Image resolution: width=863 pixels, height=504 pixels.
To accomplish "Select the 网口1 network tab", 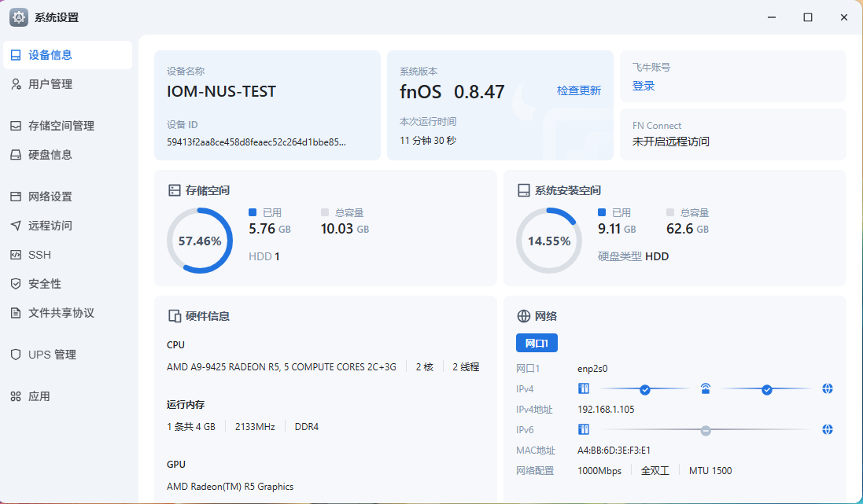I will coord(537,343).
